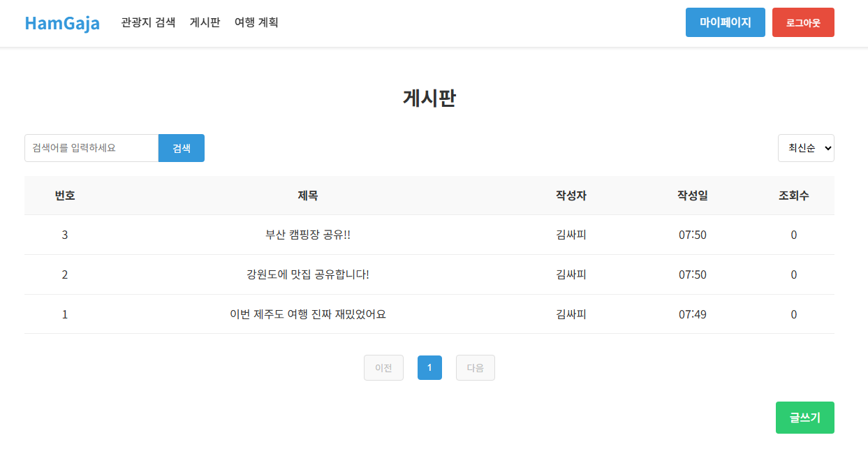The height and width of the screenshot is (470, 868).
Task: Open the 관광지 검색 menu
Action: [148, 22]
